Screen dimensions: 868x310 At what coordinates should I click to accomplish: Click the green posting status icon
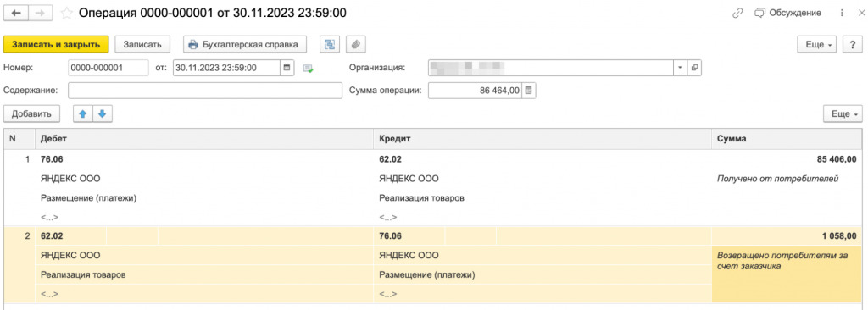pyautogui.click(x=308, y=69)
